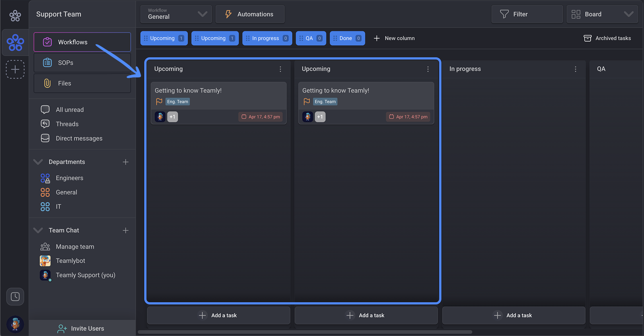The height and width of the screenshot is (336, 644).
Task: Select the QA column chip
Action: pos(311,38)
